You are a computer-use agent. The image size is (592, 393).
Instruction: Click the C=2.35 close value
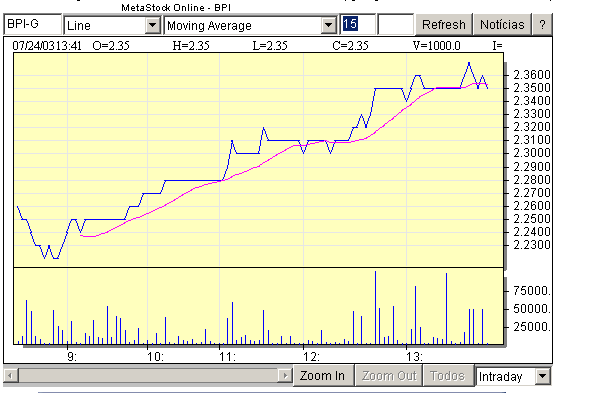click(x=350, y=46)
